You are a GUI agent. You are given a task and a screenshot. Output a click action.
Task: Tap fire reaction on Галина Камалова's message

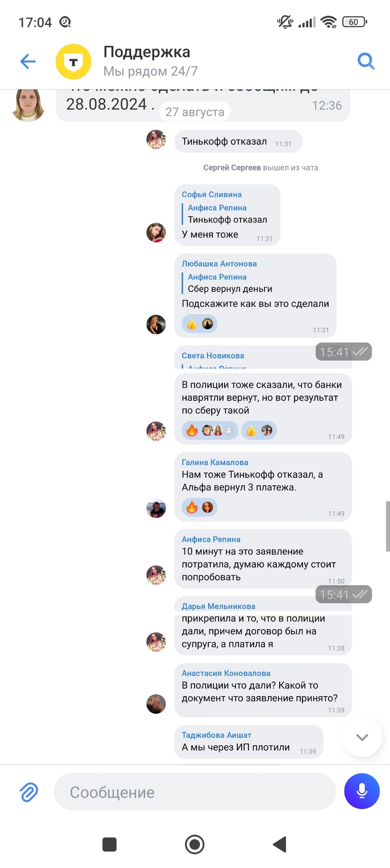tap(192, 507)
